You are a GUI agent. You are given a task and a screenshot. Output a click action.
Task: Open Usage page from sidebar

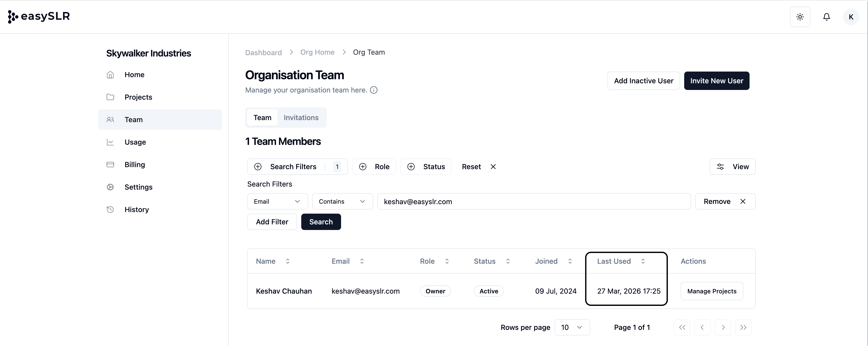(x=135, y=142)
